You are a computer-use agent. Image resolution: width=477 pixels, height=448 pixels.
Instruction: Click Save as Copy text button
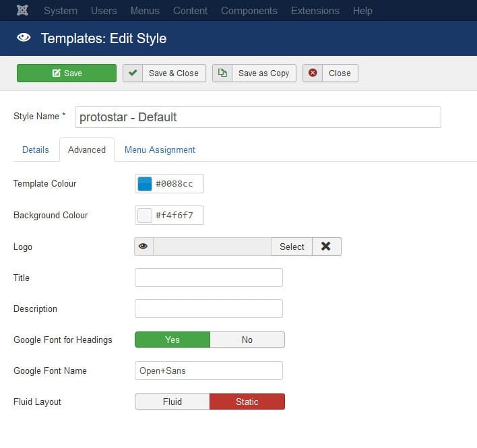(263, 73)
